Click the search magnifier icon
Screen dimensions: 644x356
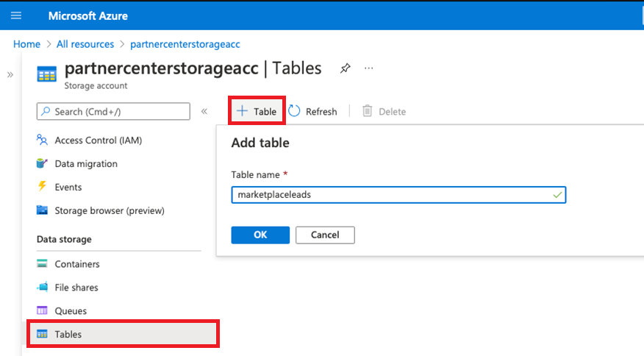(x=46, y=111)
